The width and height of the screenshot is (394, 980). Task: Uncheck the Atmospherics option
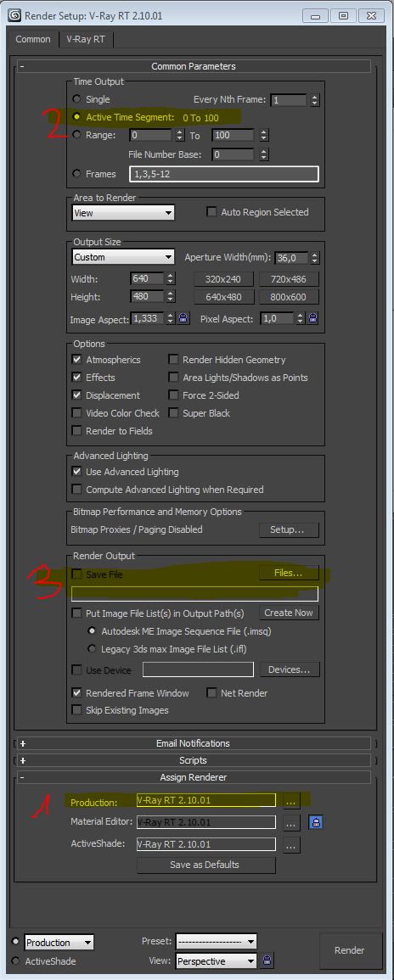tap(77, 360)
